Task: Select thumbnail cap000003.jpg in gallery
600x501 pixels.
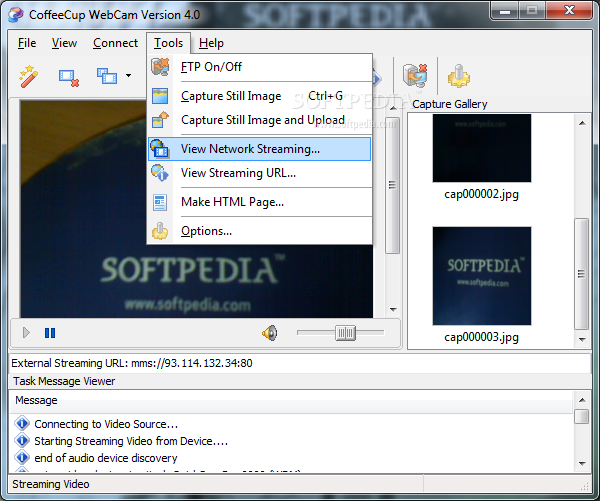Action: point(482,276)
